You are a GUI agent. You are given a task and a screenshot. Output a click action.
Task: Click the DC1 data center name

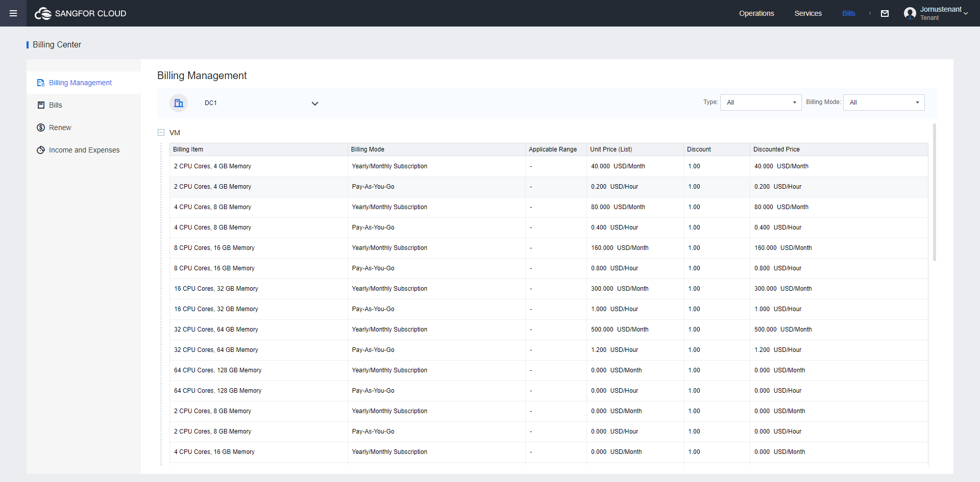[x=211, y=103]
